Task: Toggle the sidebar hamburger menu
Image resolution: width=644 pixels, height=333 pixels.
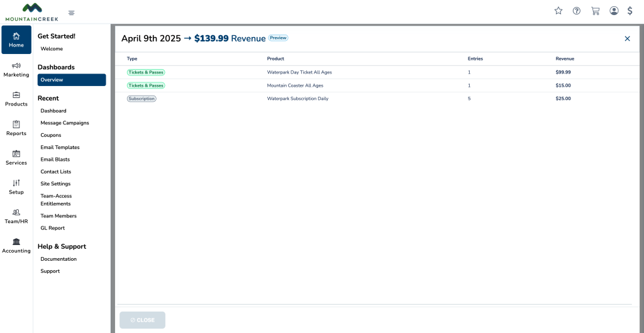Action: tap(72, 13)
